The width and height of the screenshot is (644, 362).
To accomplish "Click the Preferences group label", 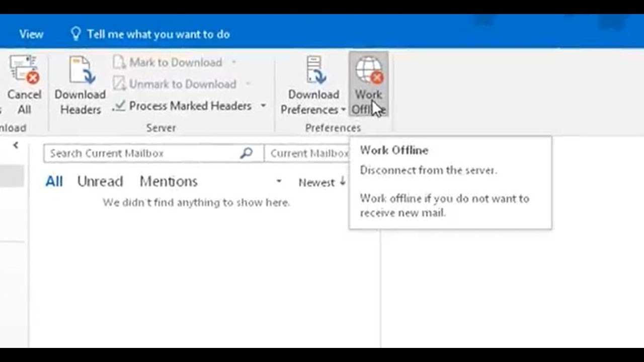I will coord(333,128).
